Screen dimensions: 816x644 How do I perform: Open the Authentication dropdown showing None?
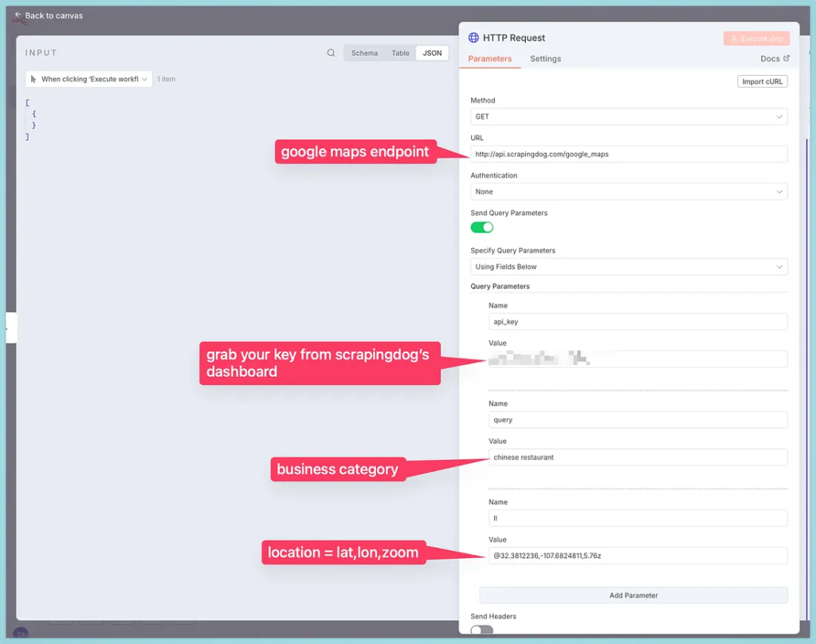tap(629, 191)
